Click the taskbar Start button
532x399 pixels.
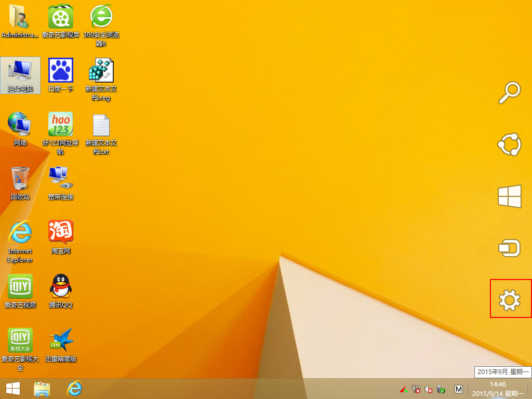(x=13, y=389)
